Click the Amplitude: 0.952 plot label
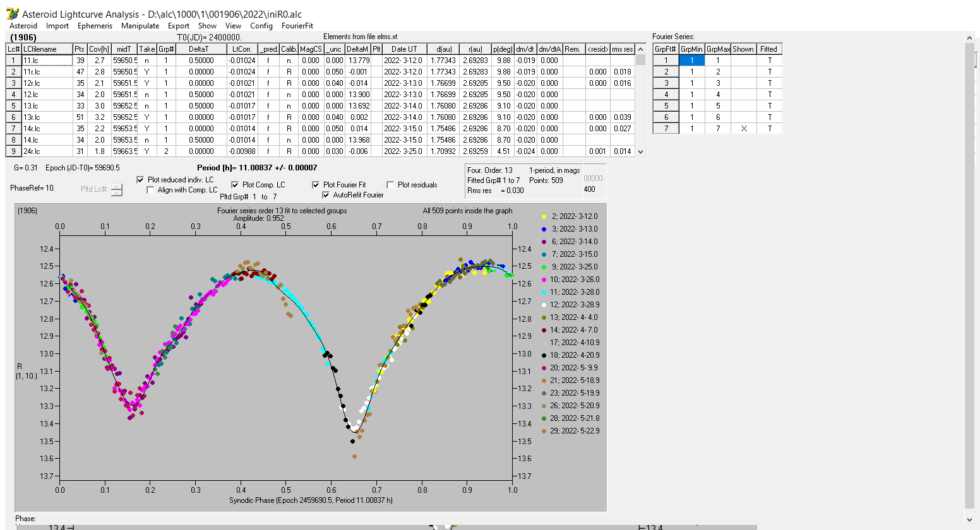This screenshot has width=980, height=530. [x=259, y=218]
